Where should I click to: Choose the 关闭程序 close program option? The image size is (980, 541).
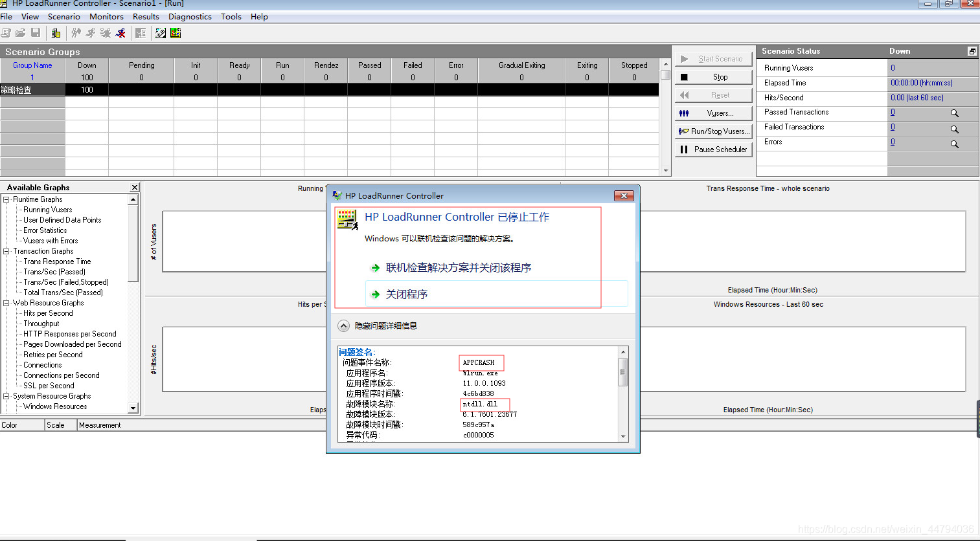[x=497, y=294]
